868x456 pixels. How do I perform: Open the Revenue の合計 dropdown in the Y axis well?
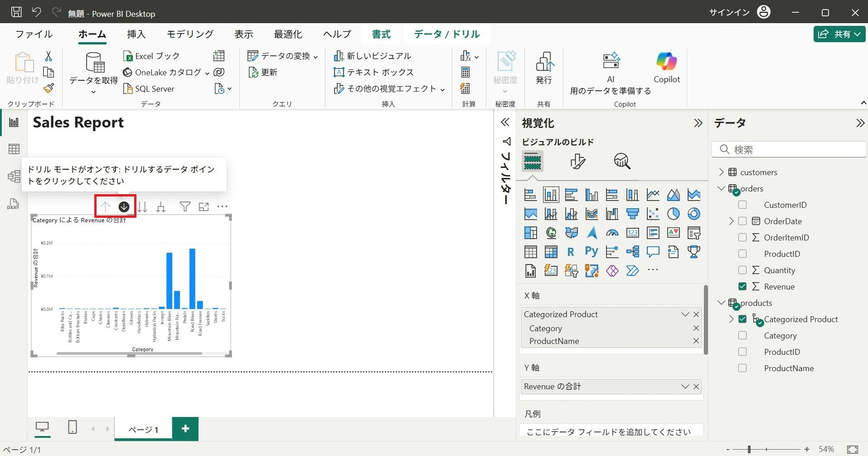[685, 387]
